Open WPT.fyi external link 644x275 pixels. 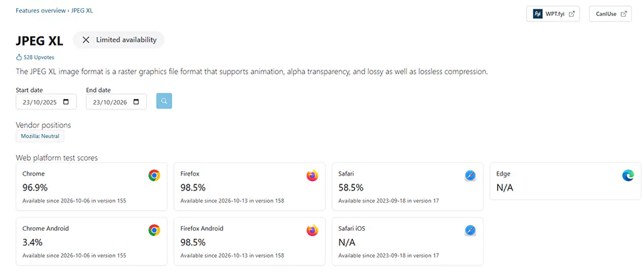pos(553,13)
